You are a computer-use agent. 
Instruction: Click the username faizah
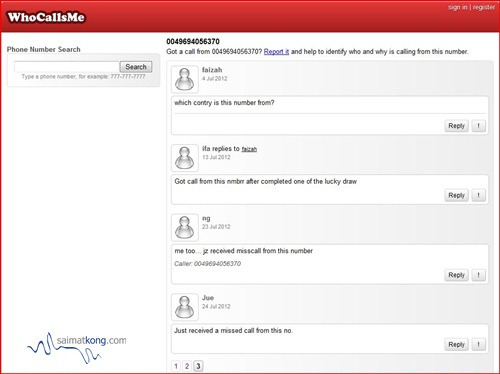pos(212,70)
